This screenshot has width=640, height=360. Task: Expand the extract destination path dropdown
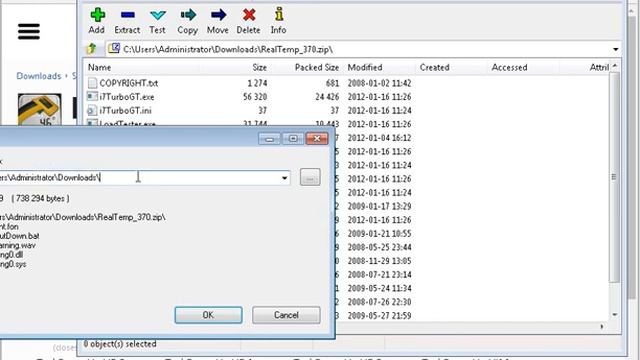point(284,178)
